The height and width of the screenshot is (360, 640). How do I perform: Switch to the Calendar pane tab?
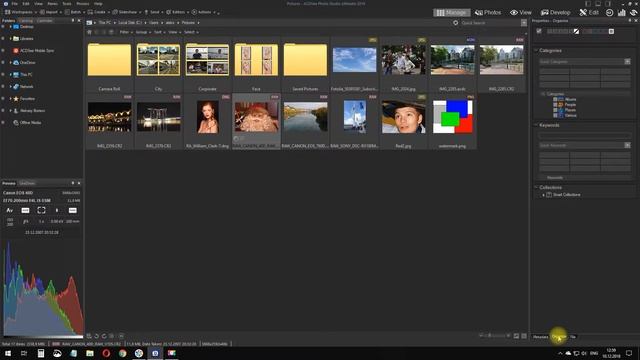tap(44, 20)
